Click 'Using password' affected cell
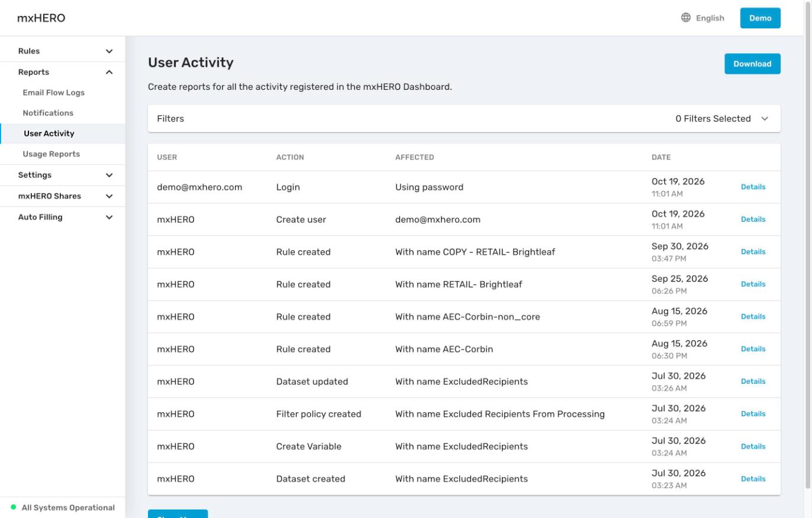 pos(429,187)
